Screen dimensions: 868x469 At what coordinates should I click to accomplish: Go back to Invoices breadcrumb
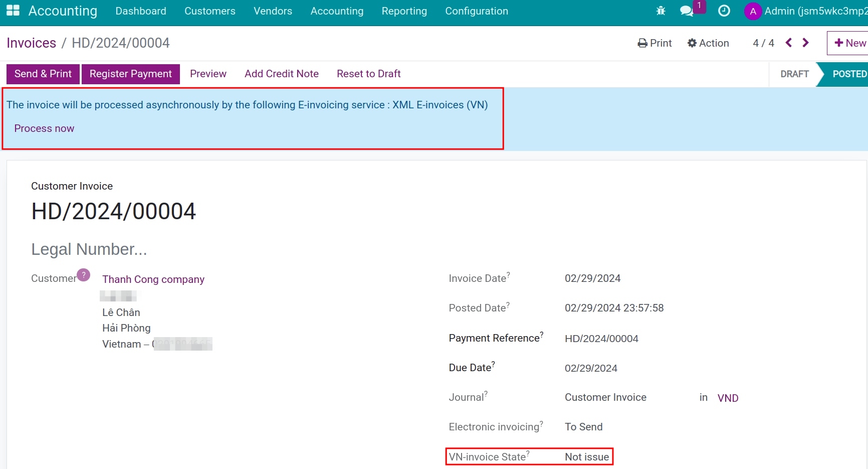32,43
